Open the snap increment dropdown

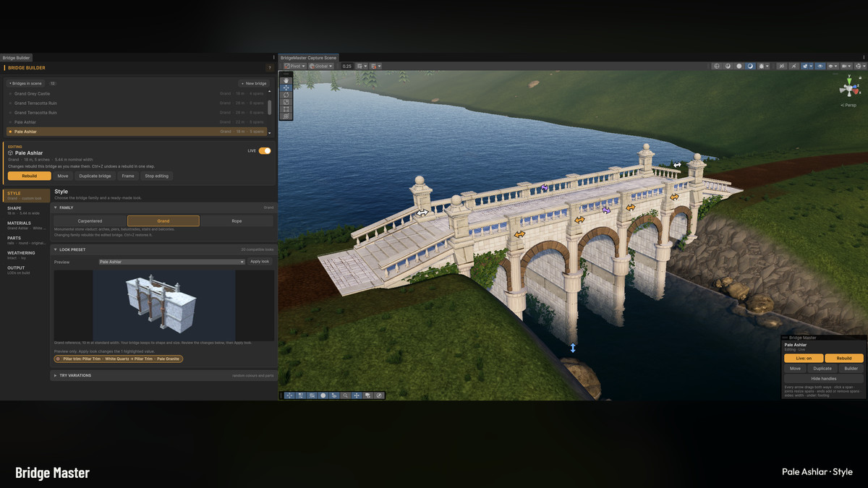coord(375,66)
